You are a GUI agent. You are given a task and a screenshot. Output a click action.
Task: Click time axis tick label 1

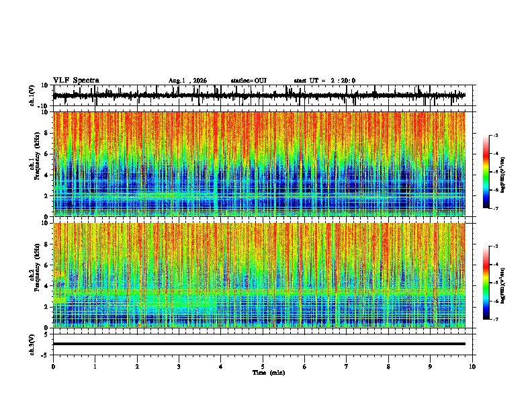(95, 367)
